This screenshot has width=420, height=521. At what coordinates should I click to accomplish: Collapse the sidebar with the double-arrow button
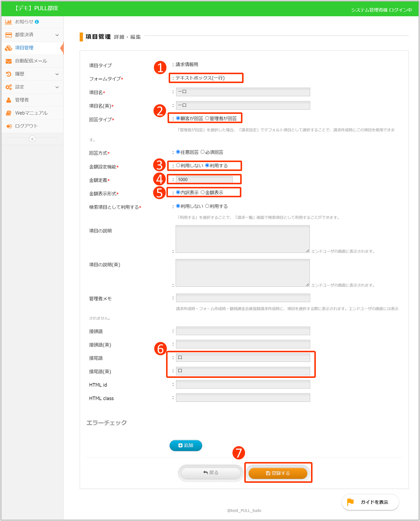tap(32, 139)
